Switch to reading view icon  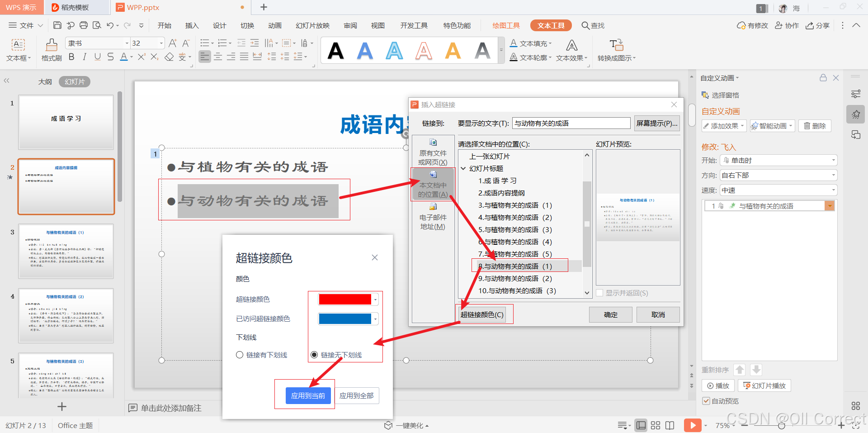point(670,425)
